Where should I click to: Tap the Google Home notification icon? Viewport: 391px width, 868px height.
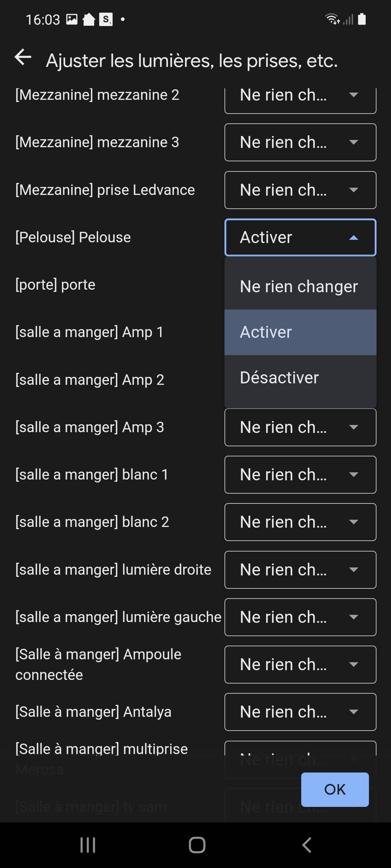89,19
